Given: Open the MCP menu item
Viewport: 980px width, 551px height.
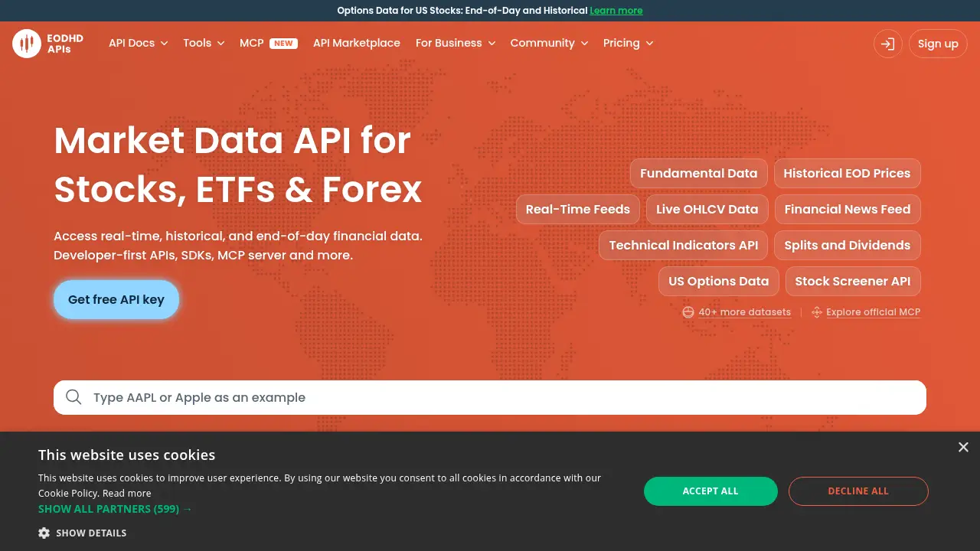Looking at the screenshot, I should (268, 43).
